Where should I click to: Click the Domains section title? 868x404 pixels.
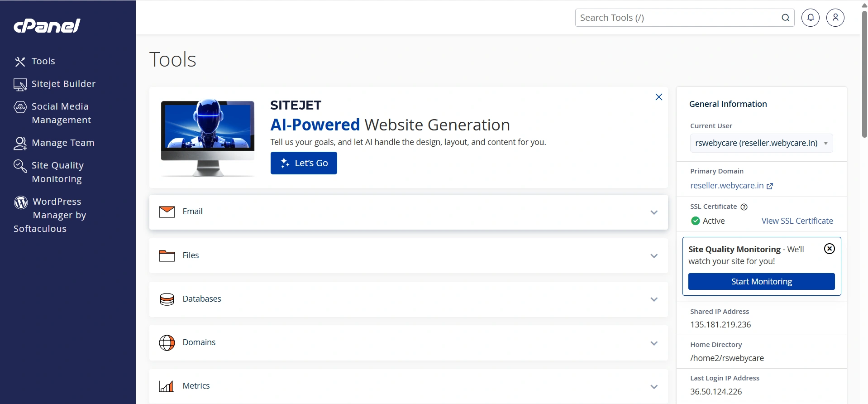pyautogui.click(x=199, y=342)
